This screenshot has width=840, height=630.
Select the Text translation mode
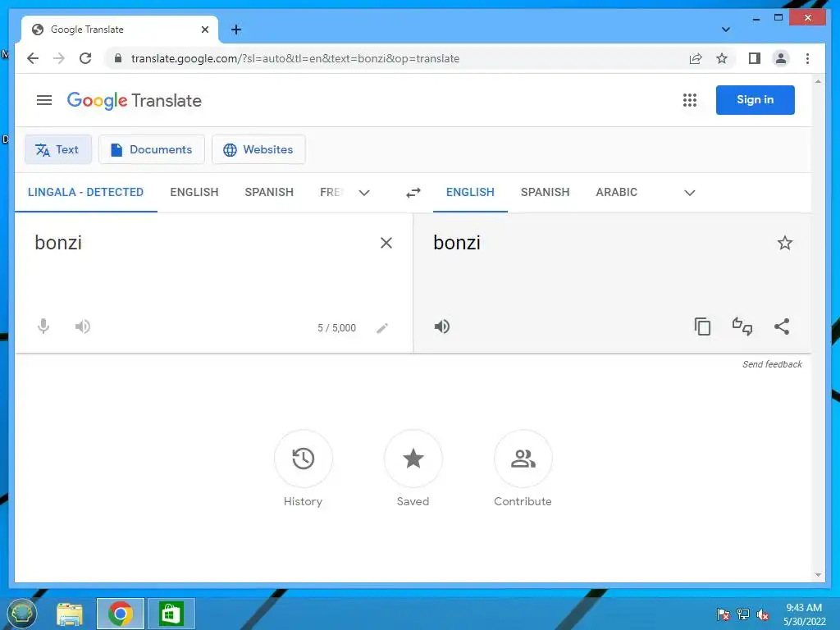(x=58, y=149)
